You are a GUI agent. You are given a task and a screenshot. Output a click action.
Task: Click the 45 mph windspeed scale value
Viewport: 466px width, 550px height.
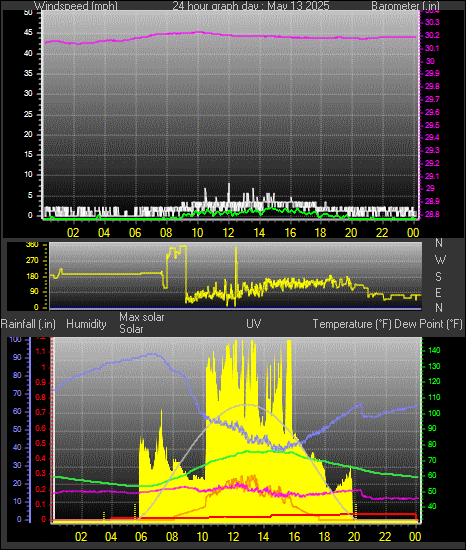(28, 33)
